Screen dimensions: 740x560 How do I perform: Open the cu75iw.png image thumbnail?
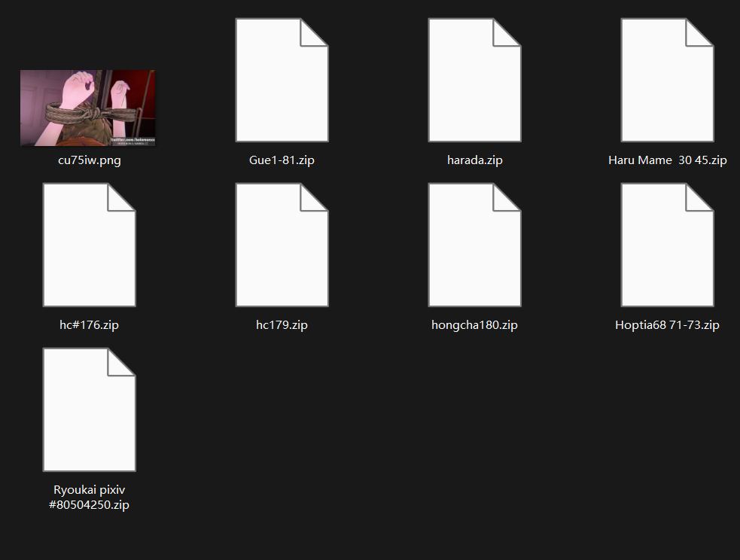coord(88,108)
